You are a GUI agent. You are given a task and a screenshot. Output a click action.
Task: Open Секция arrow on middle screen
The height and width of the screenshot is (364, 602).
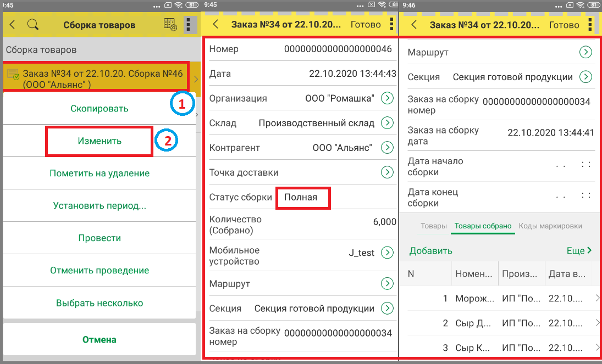click(x=388, y=308)
